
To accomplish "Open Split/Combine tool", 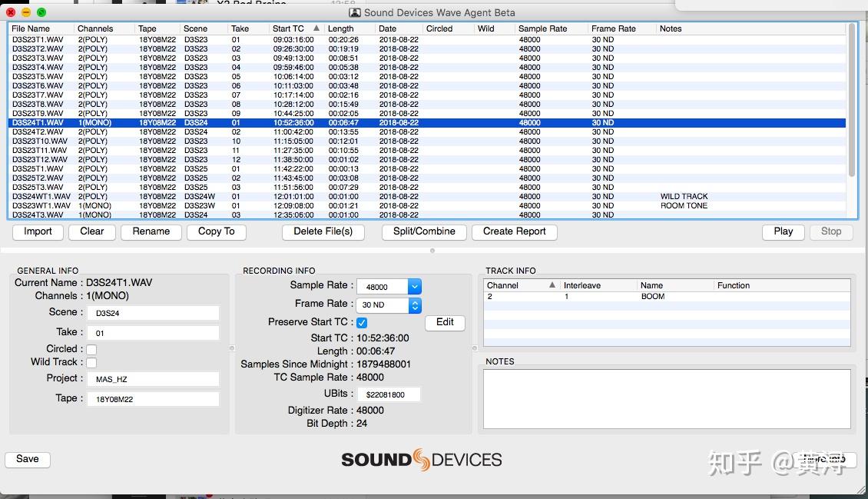I will [424, 231].
